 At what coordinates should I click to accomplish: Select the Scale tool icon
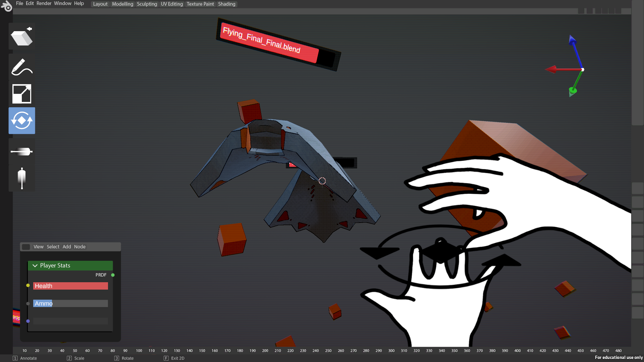tap(22, 94)
